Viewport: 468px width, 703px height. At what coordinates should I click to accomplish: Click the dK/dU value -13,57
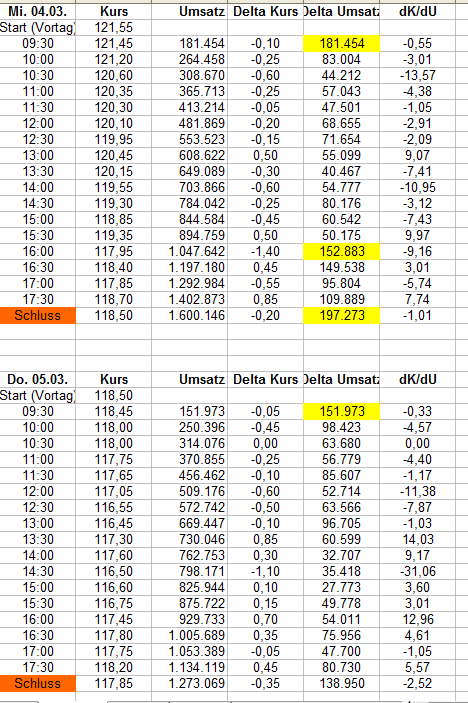pos(417,75)
